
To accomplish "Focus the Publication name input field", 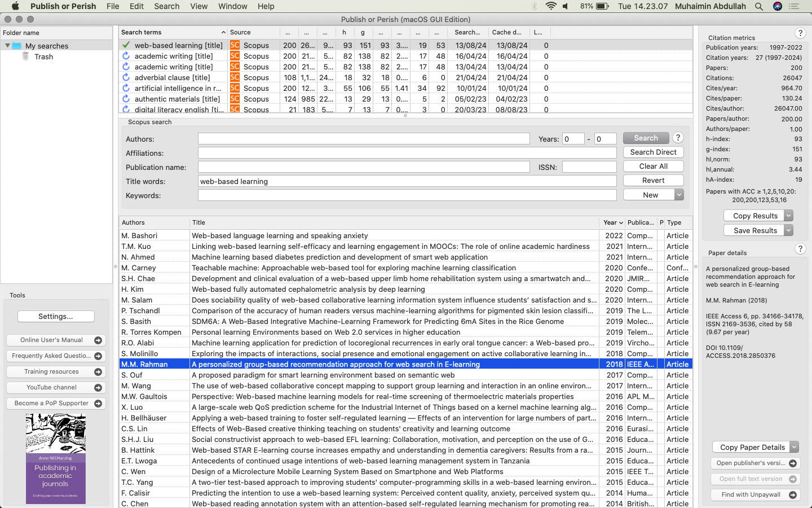I will tap(364, 167).
